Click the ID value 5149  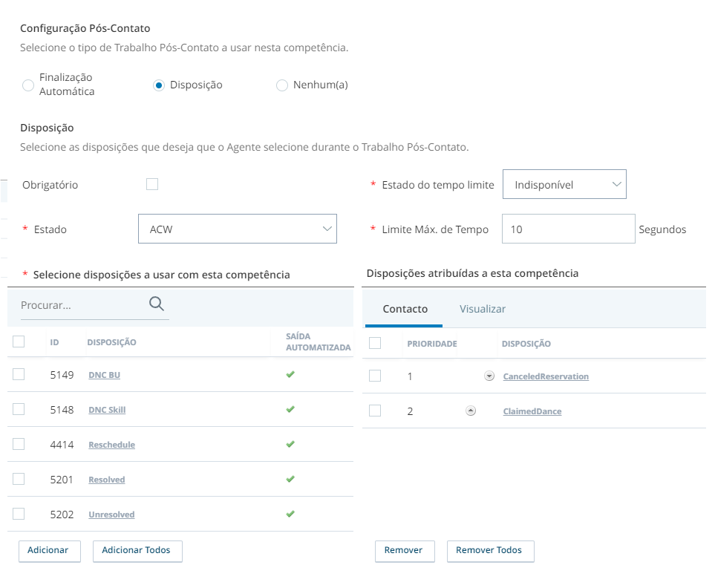62,375
